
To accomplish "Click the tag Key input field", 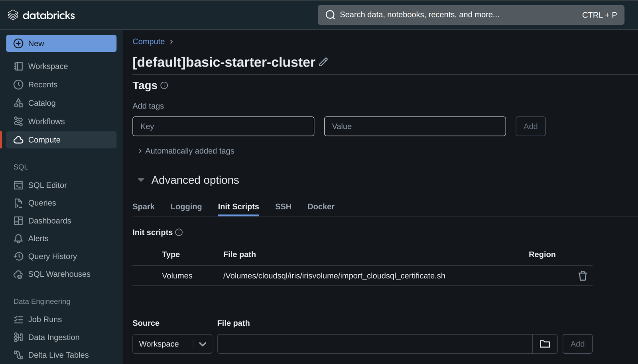I will click(x=223, y=126).
